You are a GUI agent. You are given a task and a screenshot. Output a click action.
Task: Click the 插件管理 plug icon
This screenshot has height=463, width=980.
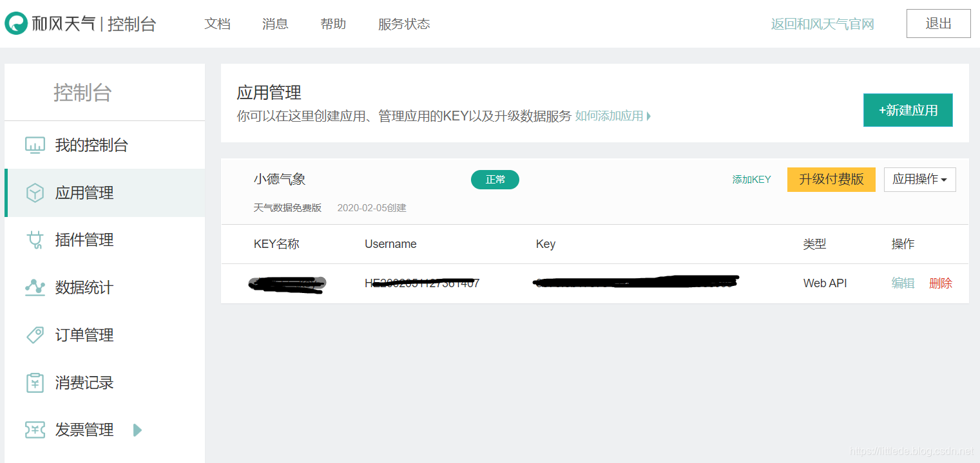click(35, 240)
